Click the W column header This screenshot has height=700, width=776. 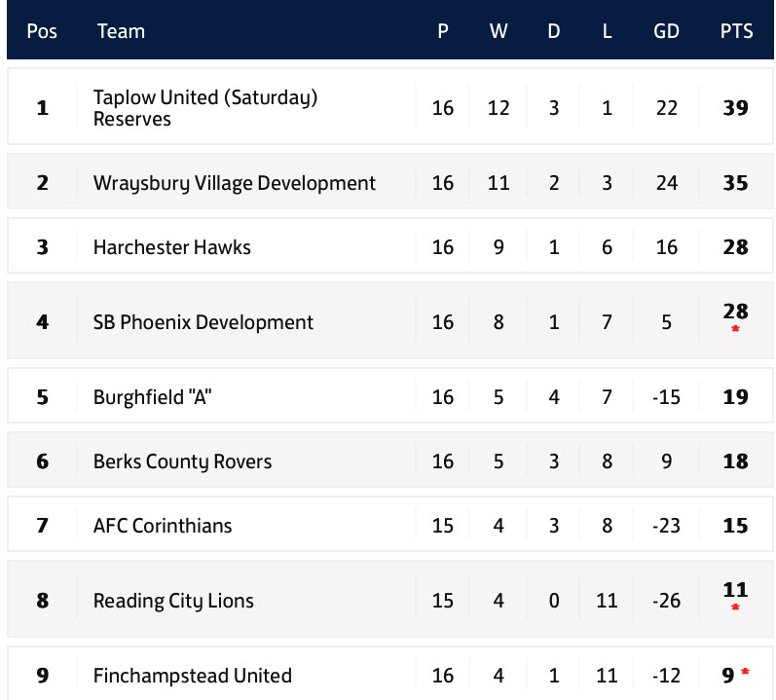499,31
